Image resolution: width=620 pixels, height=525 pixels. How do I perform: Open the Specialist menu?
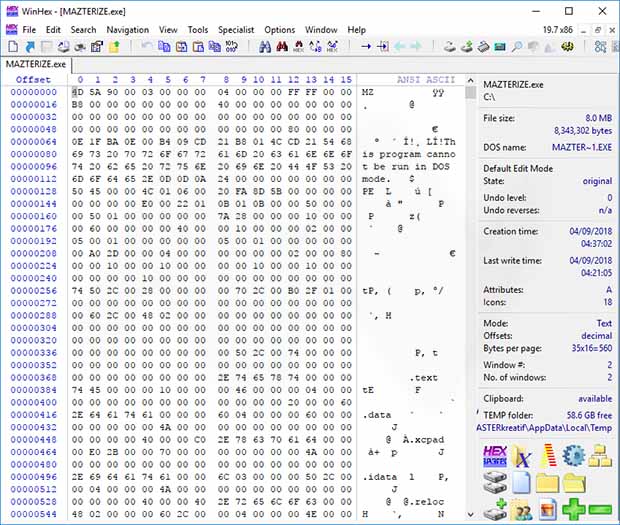pyautogui.click(x=236, y=30)
